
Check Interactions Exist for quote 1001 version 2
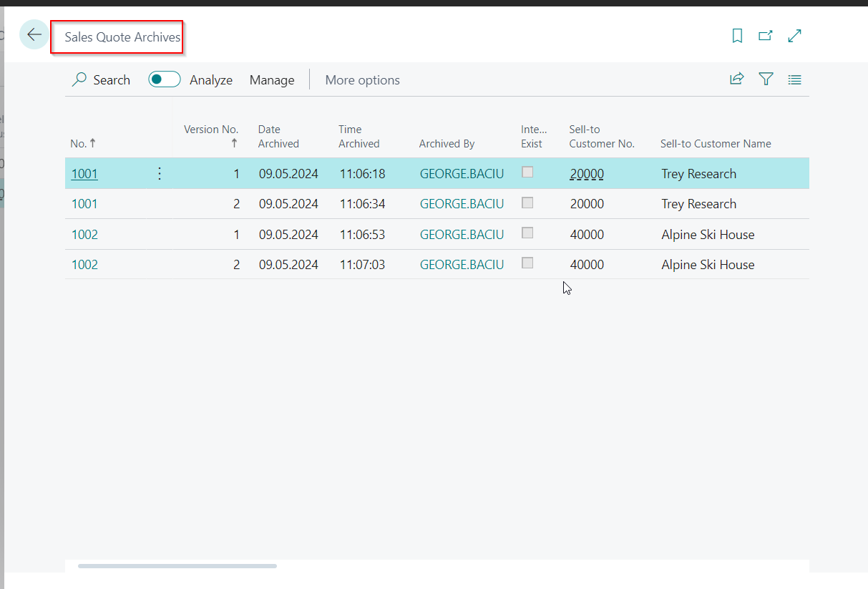click(527, 203)
